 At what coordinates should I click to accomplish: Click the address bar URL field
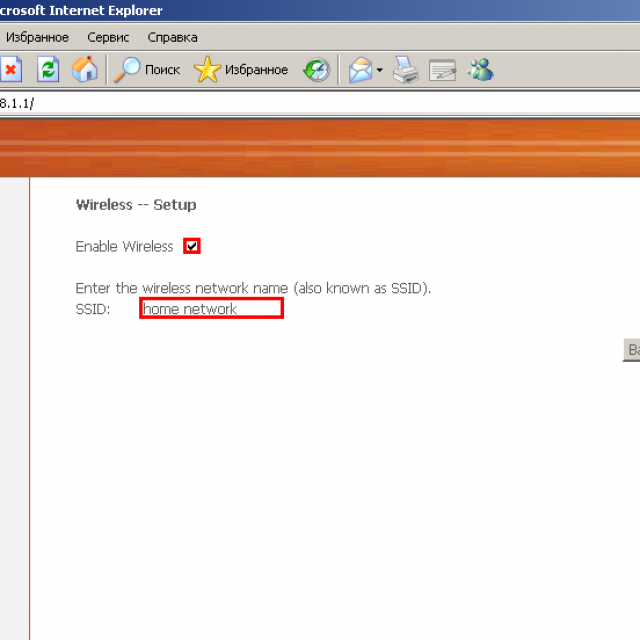[320, 103]
